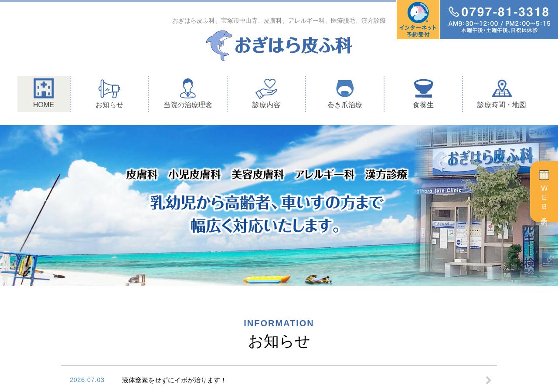Select 食養生 in the navigation

click(x=423, y=94)
